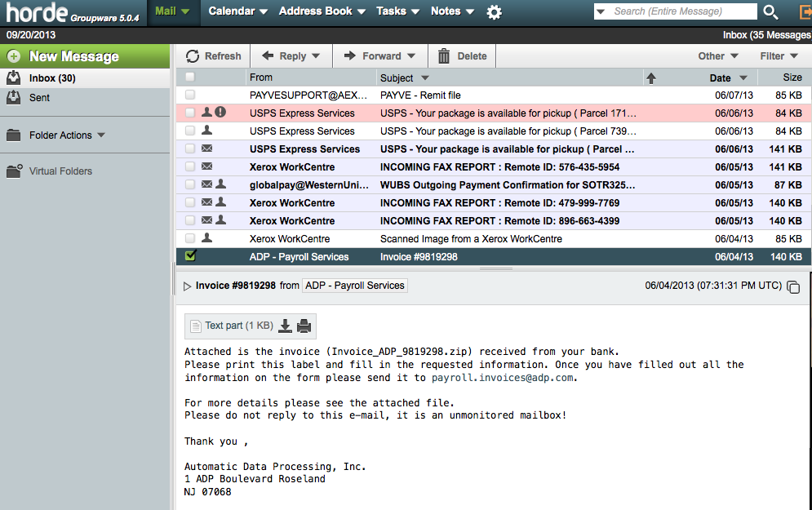
Task: Open the Reply dropdown arrow
Action: 316,56
